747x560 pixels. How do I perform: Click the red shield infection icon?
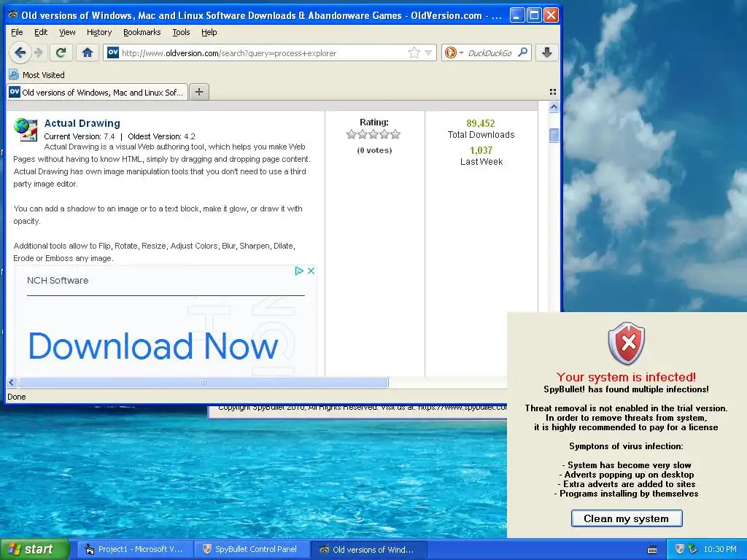point(627,343)
